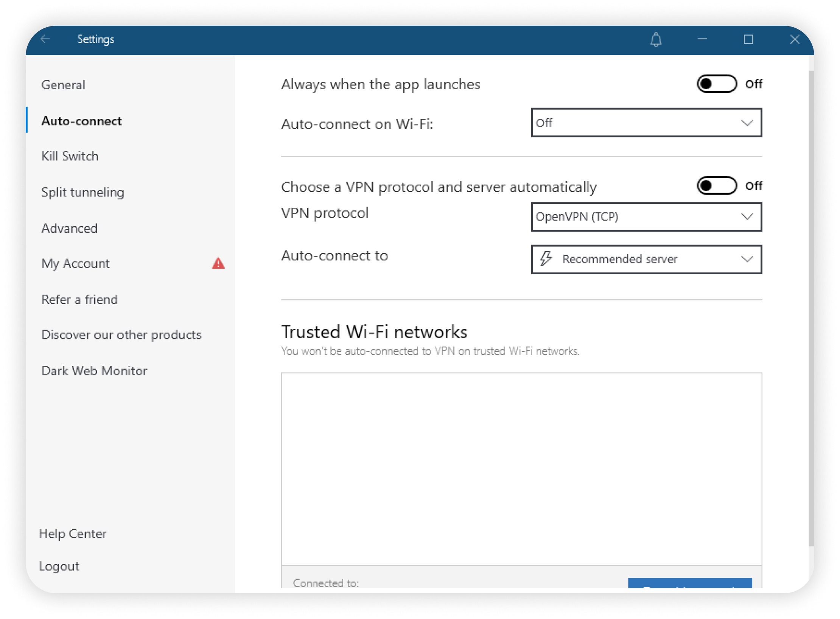Toggle Always when the app launches
Image resolution: width=840 pixels, height=619 pixels.
pyautogui.click(x=716, y=84)
